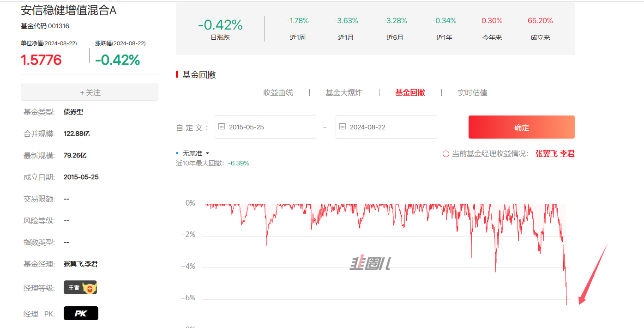
Task: Click the + 关注 follow button
Action: point(90,92)
